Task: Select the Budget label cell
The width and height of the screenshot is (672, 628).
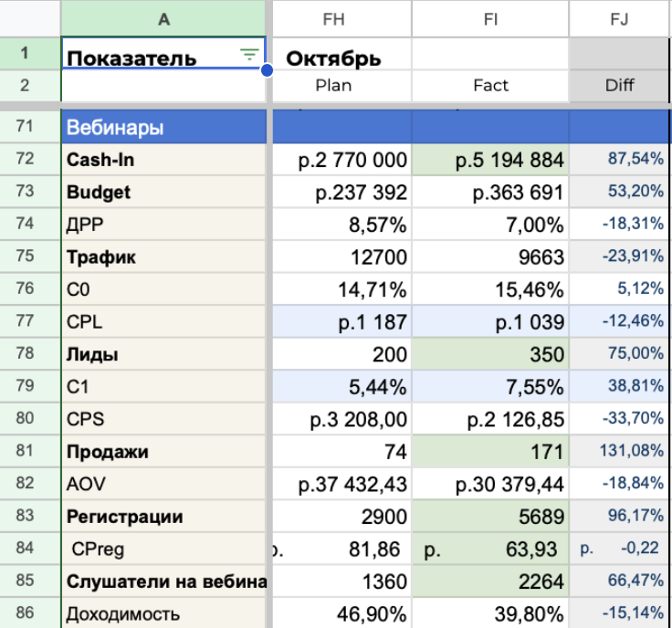Action: 163,193
